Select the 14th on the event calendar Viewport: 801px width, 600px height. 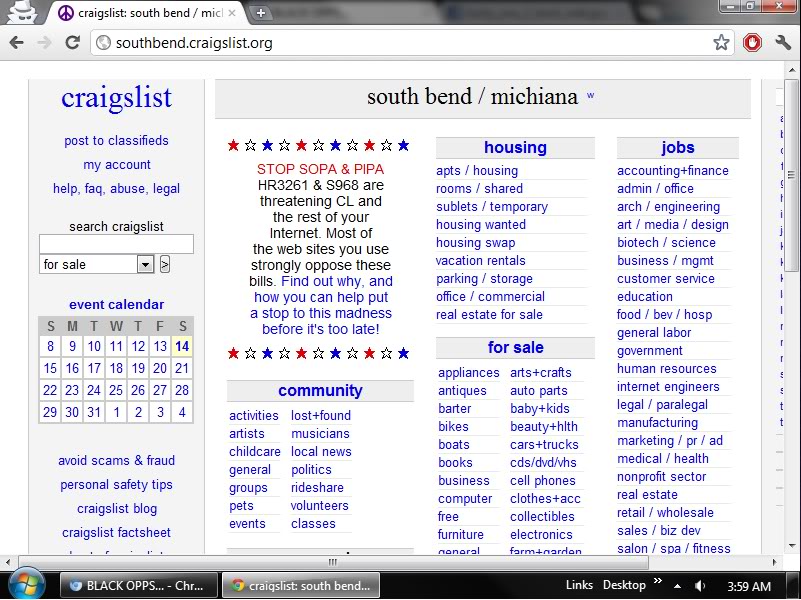[x=182, y=345]
